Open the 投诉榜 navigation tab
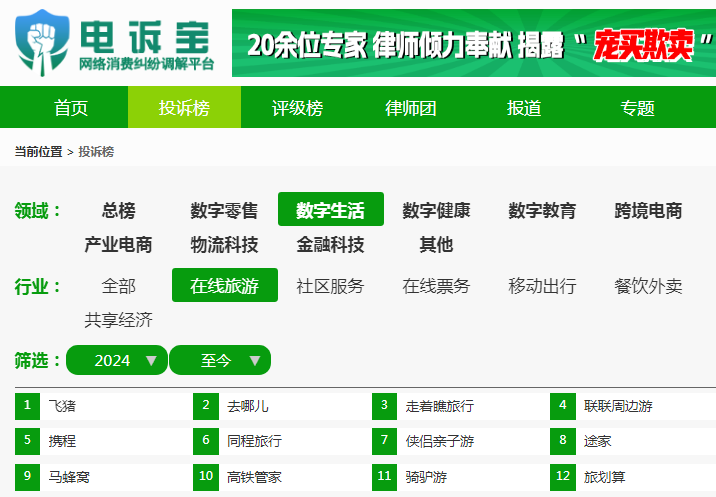The height and width of the screenshot is (497, 716). tap(184, 108)
